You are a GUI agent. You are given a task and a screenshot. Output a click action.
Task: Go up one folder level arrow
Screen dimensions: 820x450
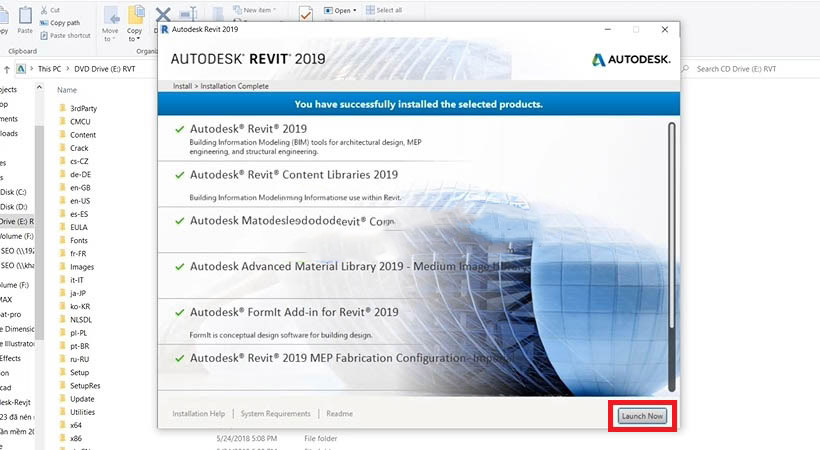click(7, 69)
